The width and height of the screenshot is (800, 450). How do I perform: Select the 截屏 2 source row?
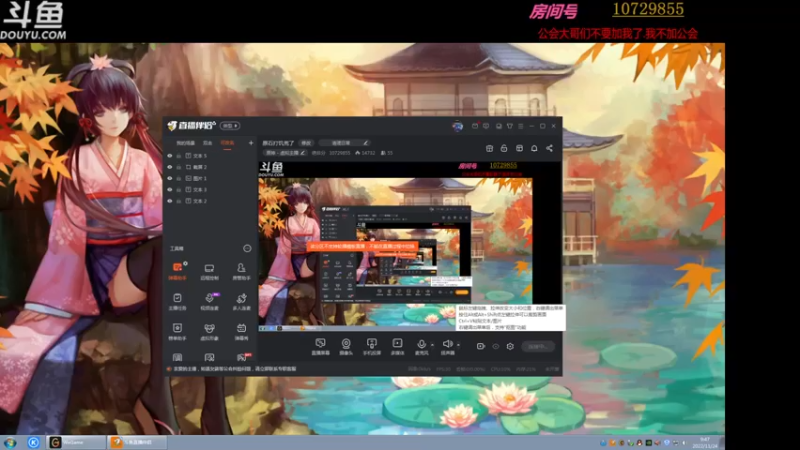coord(210,167)
